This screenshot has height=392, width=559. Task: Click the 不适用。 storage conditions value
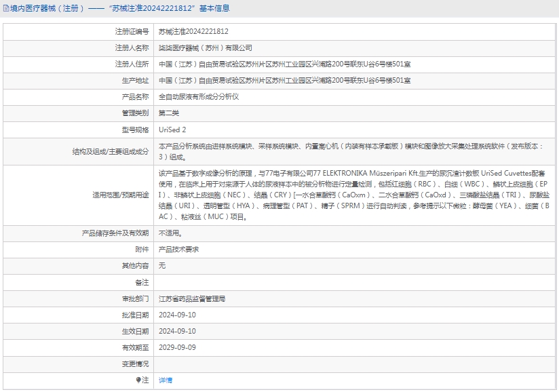point(170,233)
